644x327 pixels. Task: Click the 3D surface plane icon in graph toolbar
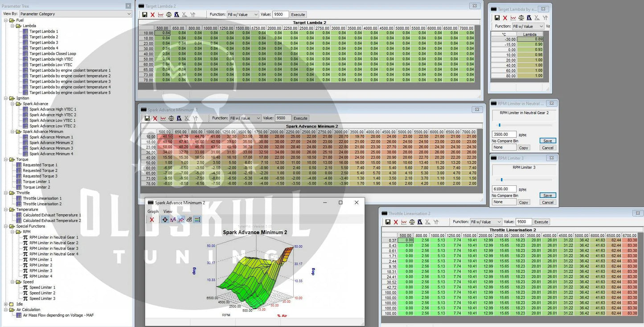pos(189,220)
